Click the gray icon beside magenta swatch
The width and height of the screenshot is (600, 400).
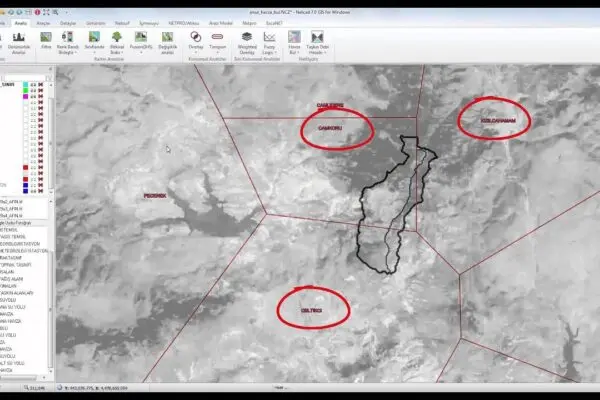(33, 97)
